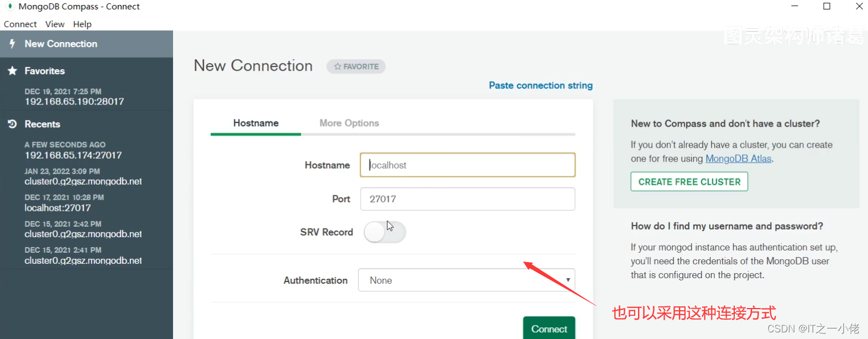Viewport: 868px width, 339px height.
Task: Click the Recents section header
Action: [x=42, y=124]
